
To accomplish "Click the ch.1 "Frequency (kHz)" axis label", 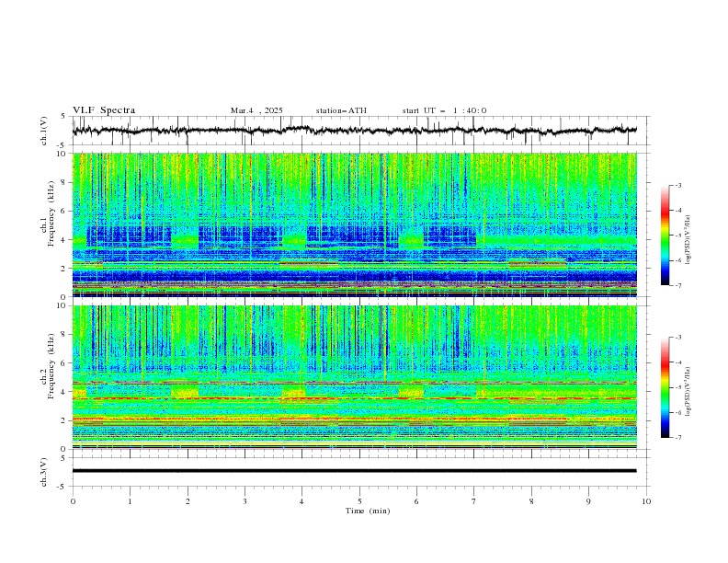I will (51, 213).
